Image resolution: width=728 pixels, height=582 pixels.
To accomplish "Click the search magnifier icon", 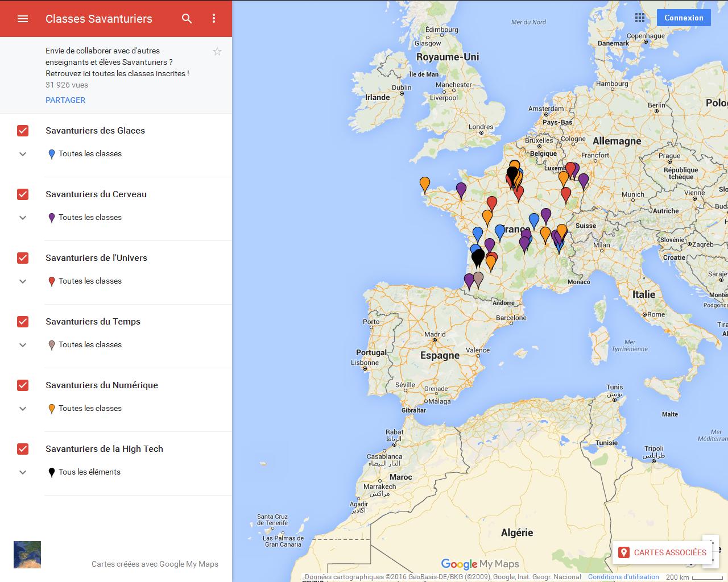I will (x=187, y=19).
